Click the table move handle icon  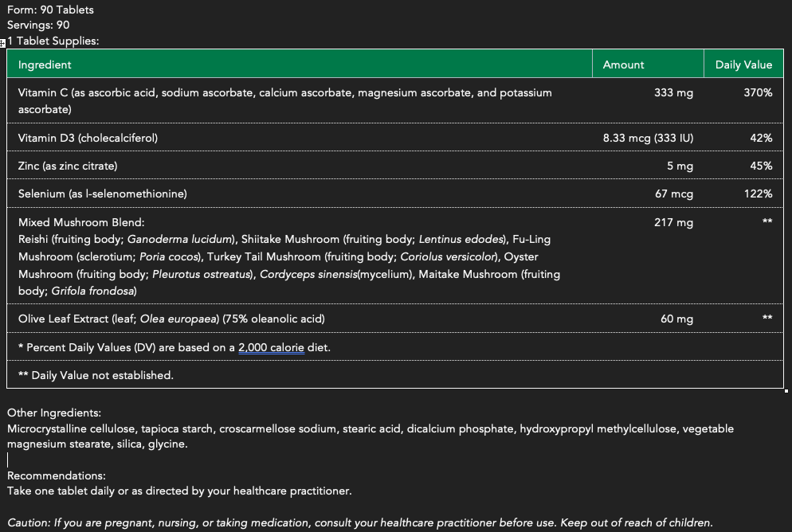(3, 41)
